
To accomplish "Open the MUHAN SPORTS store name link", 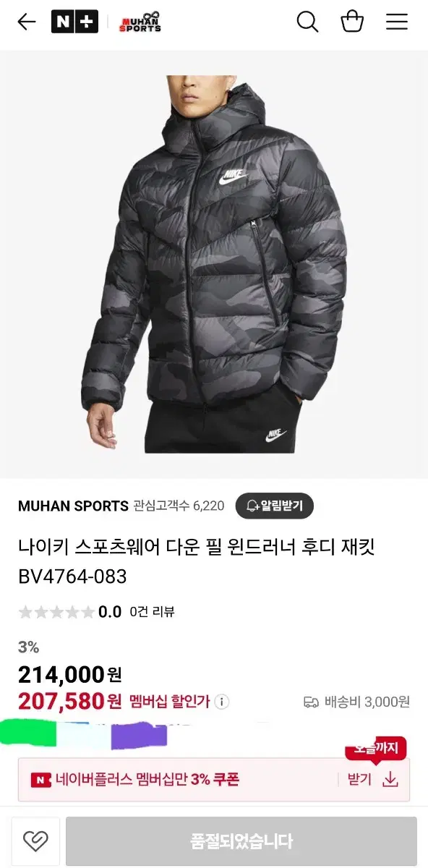I will click(73, 506).
